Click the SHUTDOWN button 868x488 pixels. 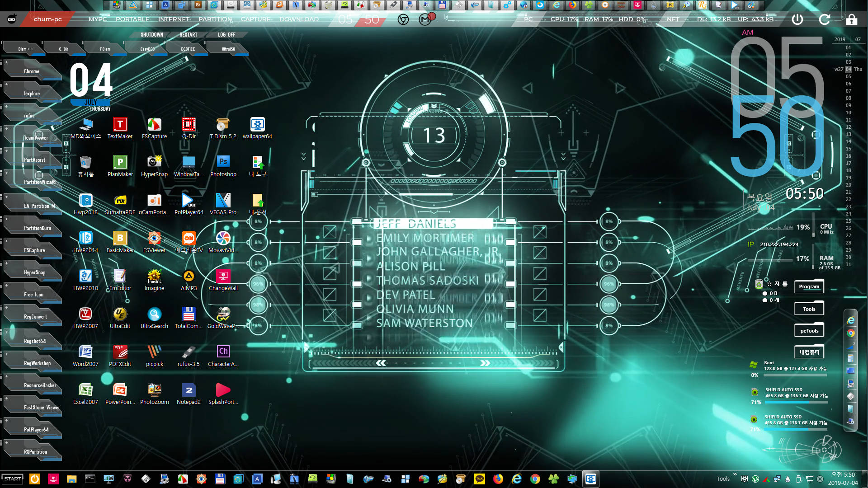click(152, 35)
